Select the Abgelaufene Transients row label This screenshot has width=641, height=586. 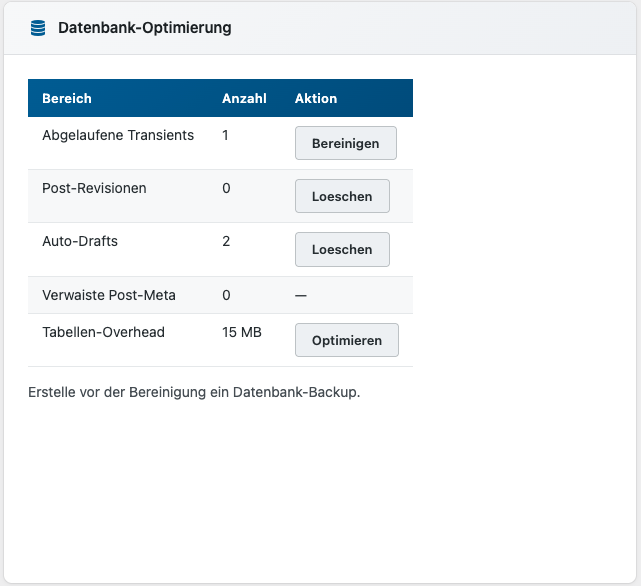pyautogui.click(x=118, y=135)
